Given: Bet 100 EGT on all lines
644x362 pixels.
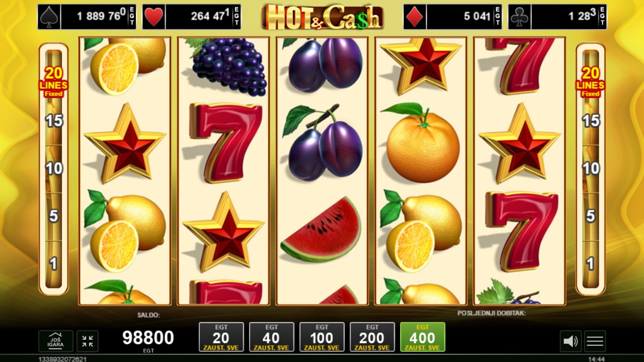Looking at the screenshot, I should pos(322,337).
